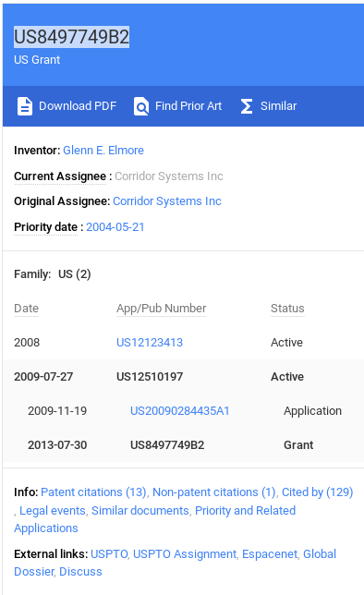Open the USPTO external link
The height and width of the screenshot is (595, 364).
pyautogui.click(x=109, y=554)
